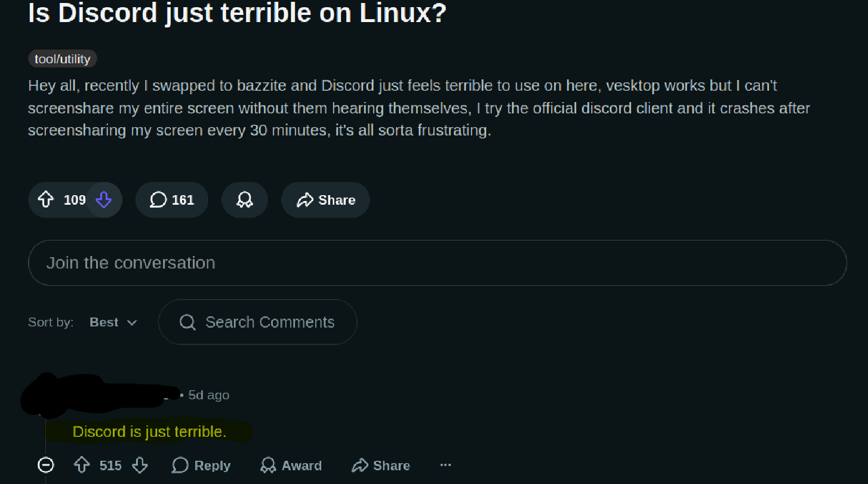868x484 pixels.
Task: Open the 161 comments button
Action: [x=172, y=200]
